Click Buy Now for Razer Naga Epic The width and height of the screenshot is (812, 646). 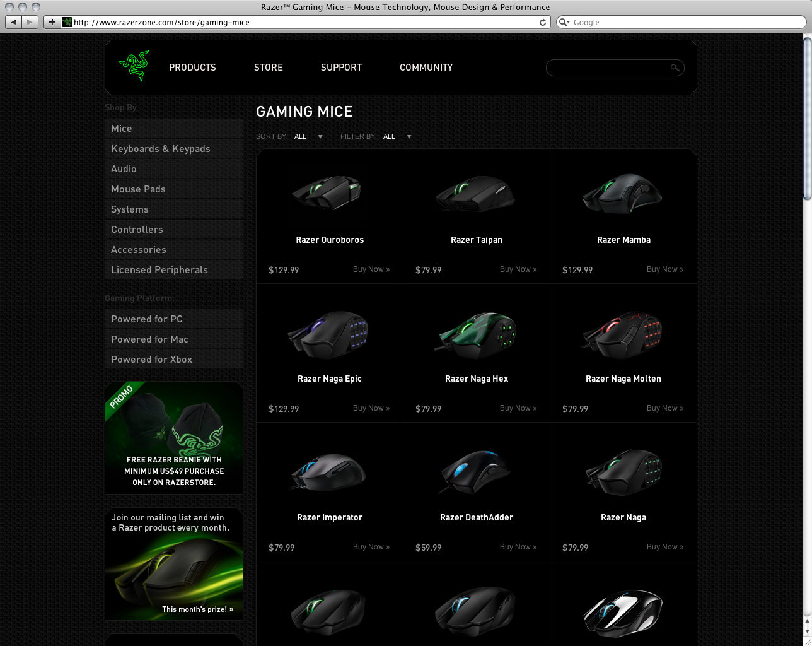371,408
